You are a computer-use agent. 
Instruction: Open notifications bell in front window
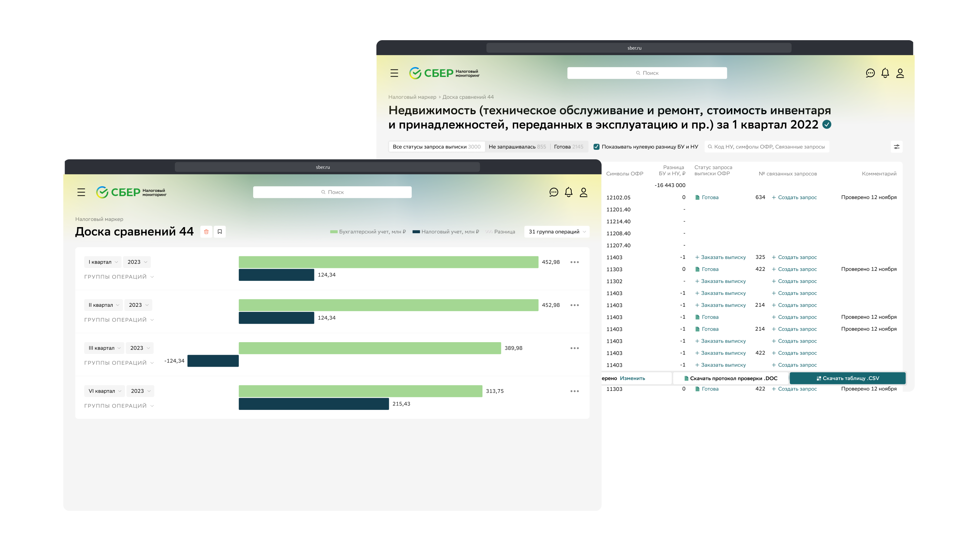click(568, 192)
